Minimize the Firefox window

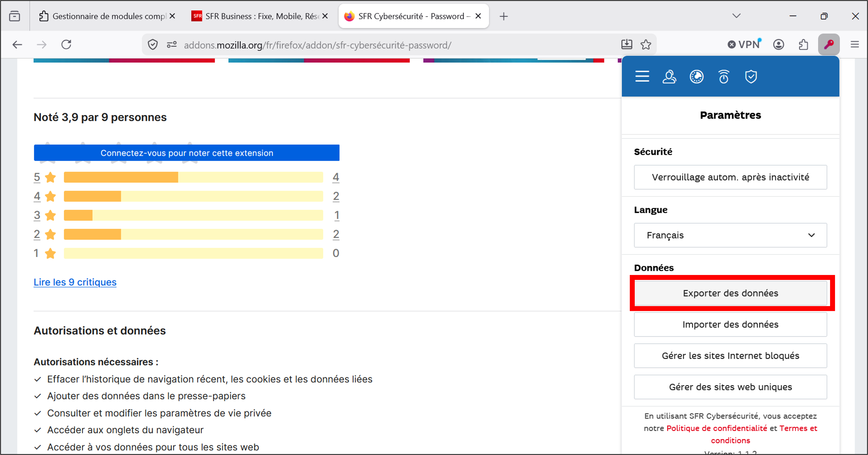point(793,16)
